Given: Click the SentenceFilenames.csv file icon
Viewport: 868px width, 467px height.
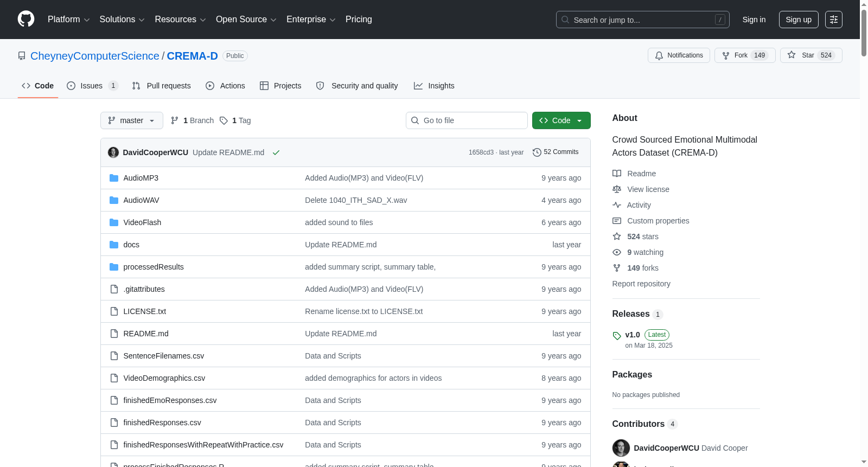Looking at the screenshot, I should [114, 356].
